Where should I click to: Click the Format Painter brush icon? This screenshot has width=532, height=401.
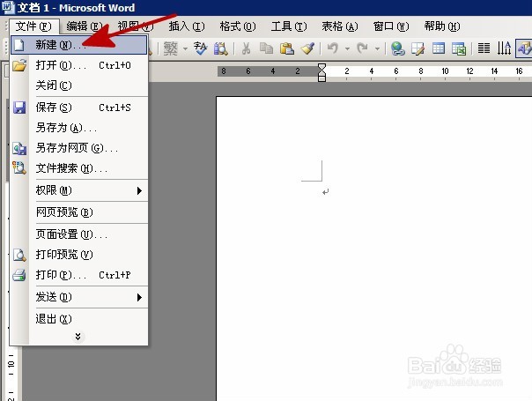[307, 48]
